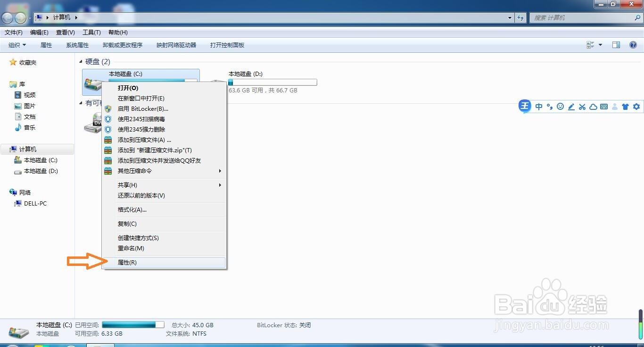Open 文件(F) menu
The image size is (644, 347).
pyautogui.click(x=14, y=33)
